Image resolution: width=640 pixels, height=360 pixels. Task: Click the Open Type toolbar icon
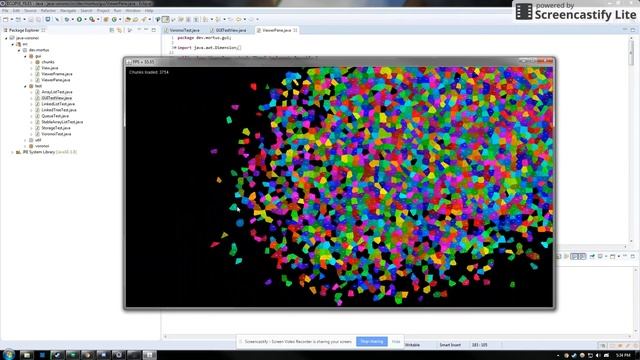pyautogui.click(x=128, y=19)
